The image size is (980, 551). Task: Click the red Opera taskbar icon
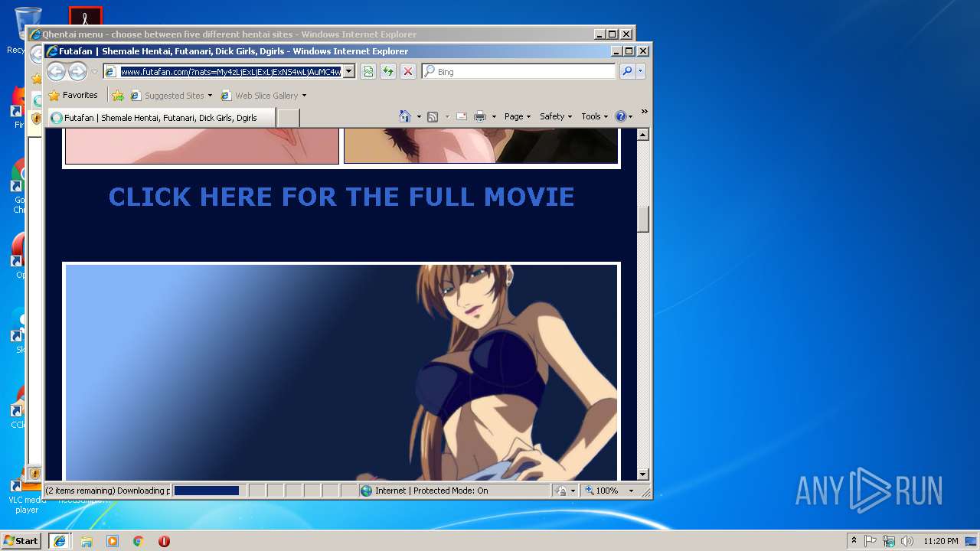pos(164,541)
